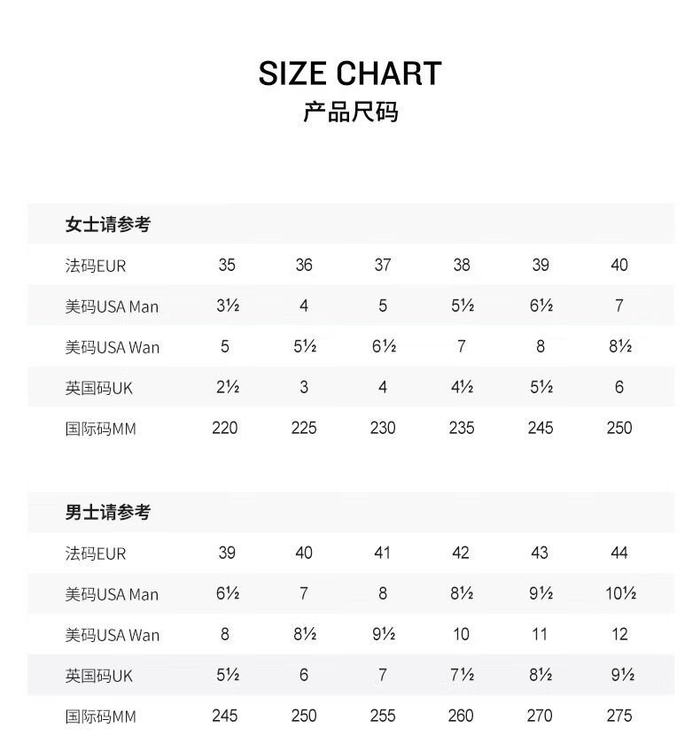Pick the 275 MM value

click(x=619, y=716)
